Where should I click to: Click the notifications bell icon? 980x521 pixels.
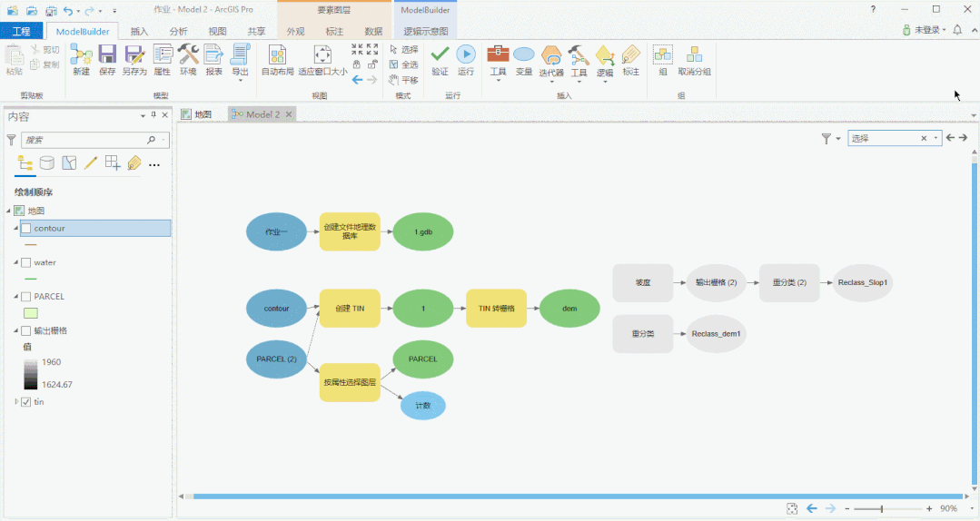957,29
